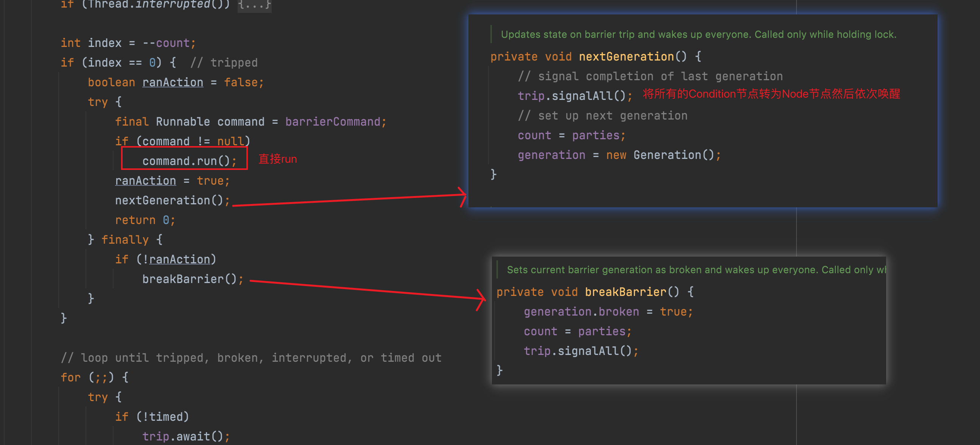Click the 'if (!timed)' condition
The width and height of the screenshot is (980, 445).
coord(152,417)
